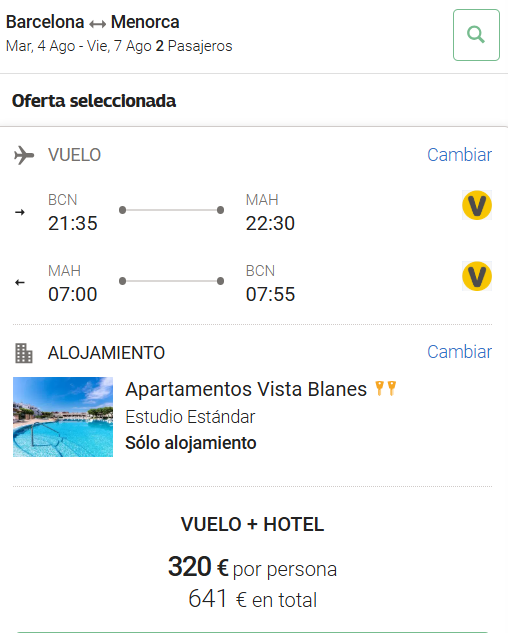The width and height of the screenshot is (508, 633).
Task: Click the building icon next to ALOJAMIENTO
Action: tap(23, 353)
